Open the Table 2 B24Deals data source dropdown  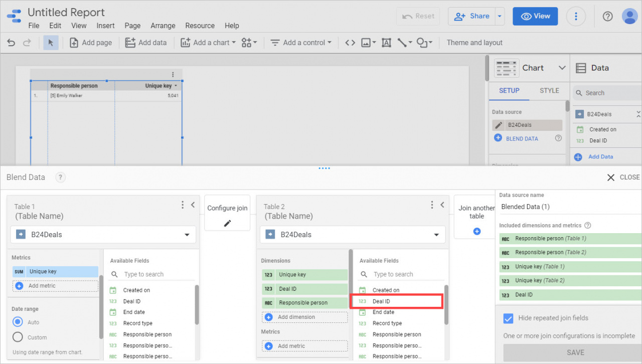pos(353,235)
